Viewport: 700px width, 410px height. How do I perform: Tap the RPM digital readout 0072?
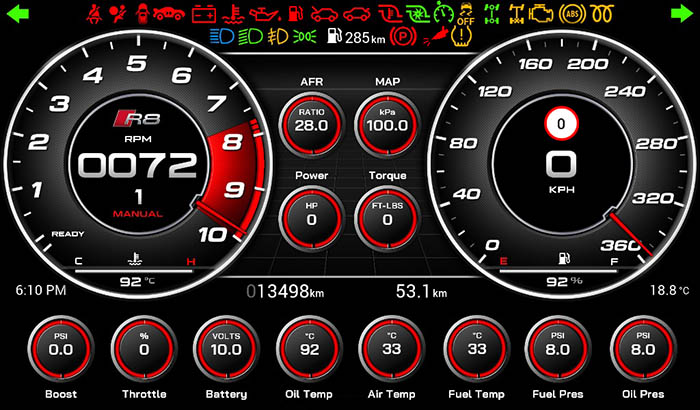pyautogui.click(x=137, y=166)
